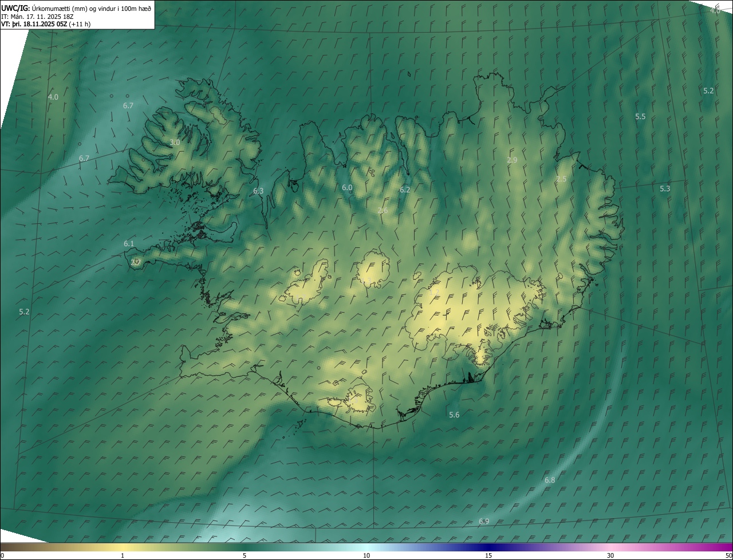Image resolution: width=733 pixels, height=560 pixels.
Task: Select the valid time line "VT: þri. 18.11.2025 05Z"
Action: 34,24
